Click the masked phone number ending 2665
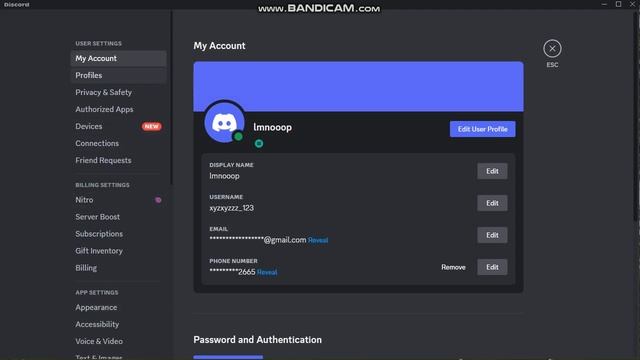640x360 pixels. point(232,272)
